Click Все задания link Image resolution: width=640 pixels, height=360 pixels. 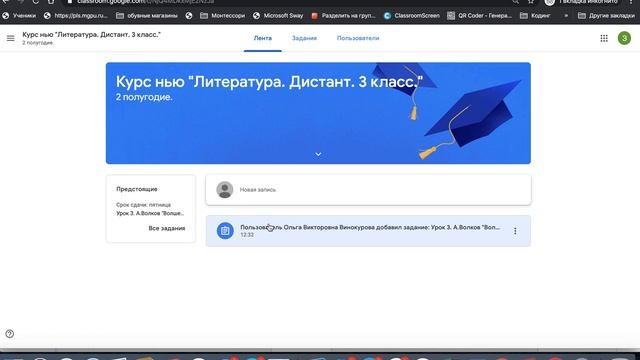coord(167,229)
